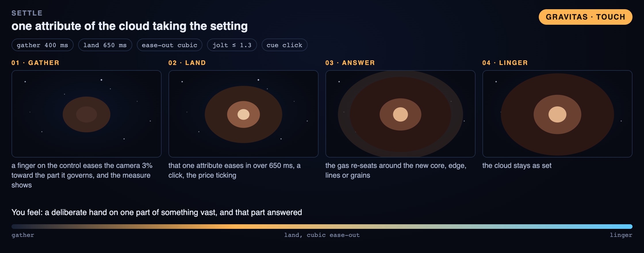The height and width of the screenshot is (253, 644).
Task: Click the '03 · ANSWER' heading
Action: (350, 63)
